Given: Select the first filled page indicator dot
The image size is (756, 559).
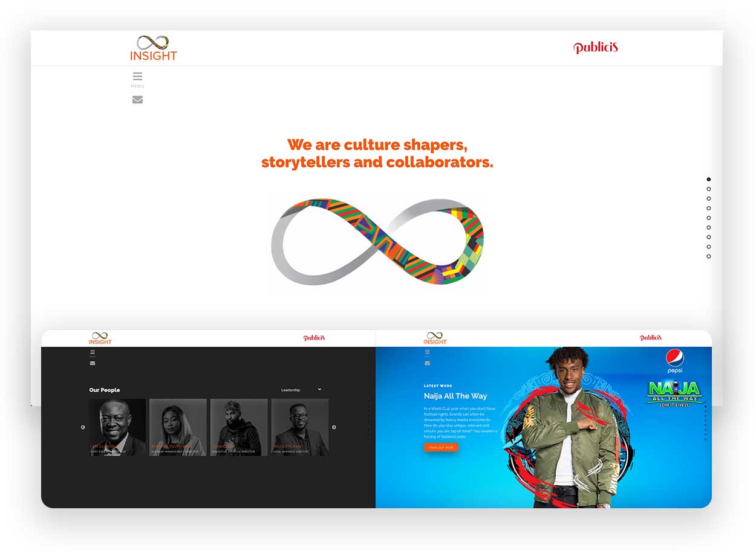Looking at the screenshot, I should [x=709, y=179].
